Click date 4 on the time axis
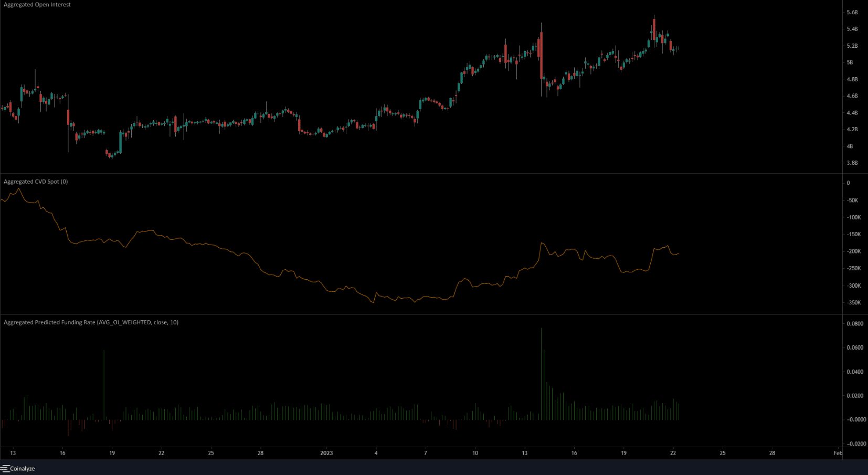868x475 pixels. 376,453
